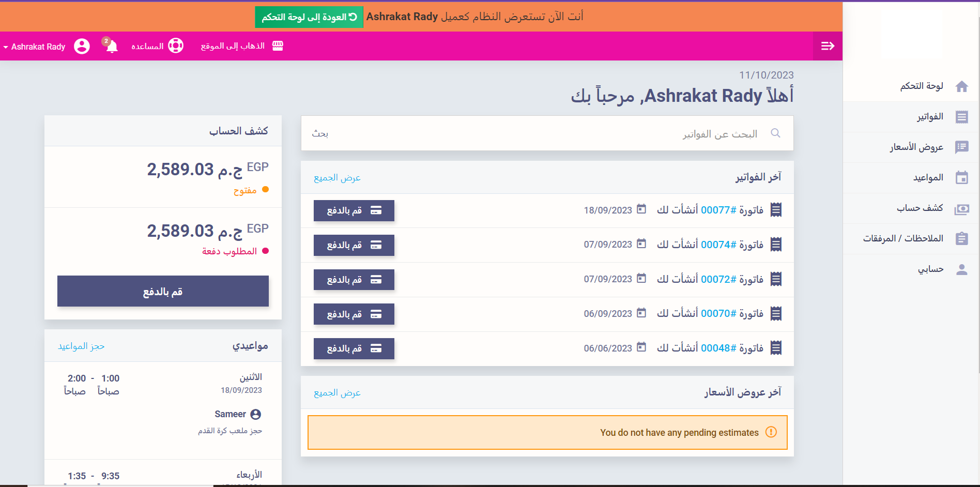This screenshot has height=487, width=980.
Task: Click the help lifebuoy icon
Action: click(x=176, y=46)
